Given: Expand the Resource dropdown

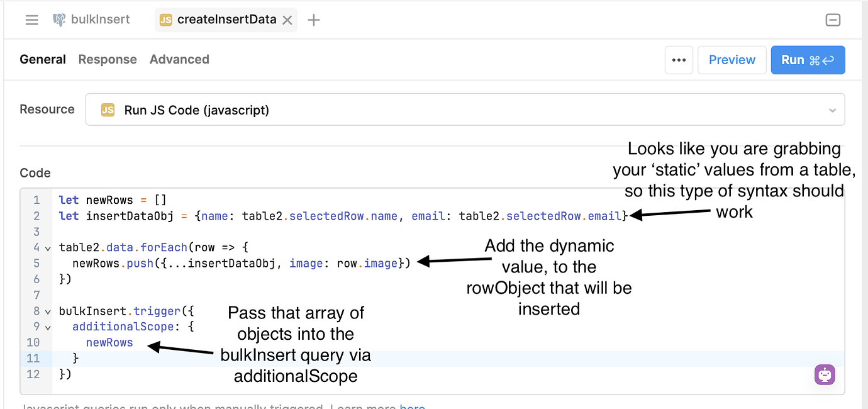Looking at the screenshot, I should coord(832,111).
